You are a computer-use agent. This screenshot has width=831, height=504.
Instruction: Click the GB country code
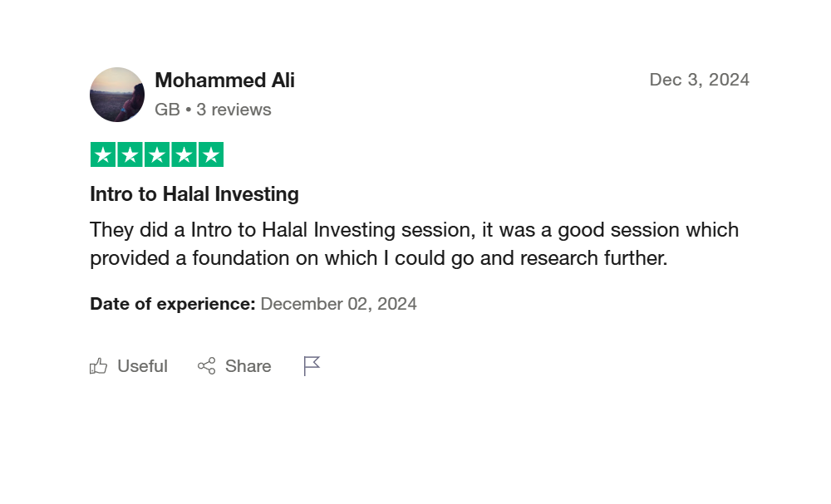click(167, 110)
